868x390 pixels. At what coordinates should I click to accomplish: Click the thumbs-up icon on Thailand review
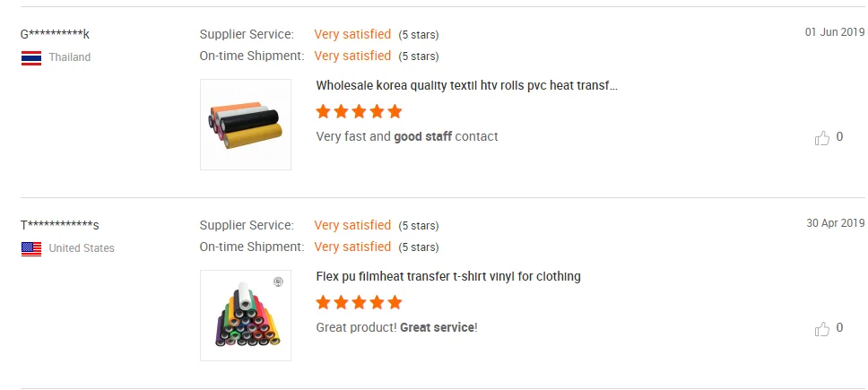821,138
